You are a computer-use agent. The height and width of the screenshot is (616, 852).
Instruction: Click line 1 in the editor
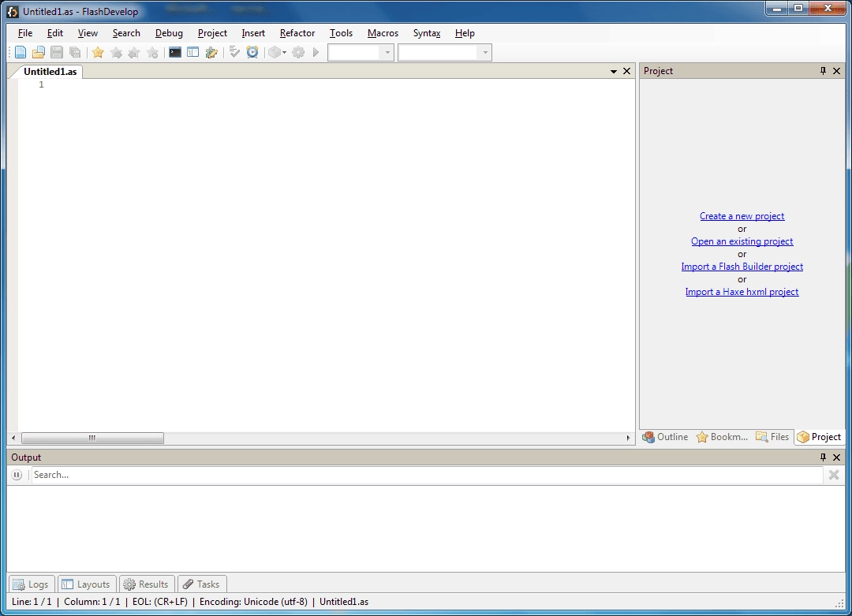pos(326,84)
